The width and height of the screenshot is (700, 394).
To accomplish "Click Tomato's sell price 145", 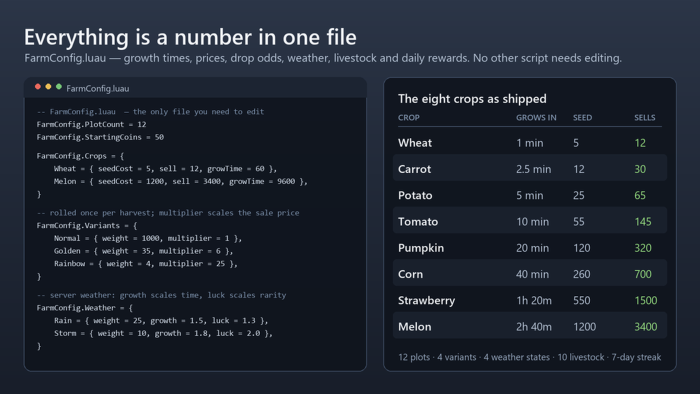I will [642, 222].
